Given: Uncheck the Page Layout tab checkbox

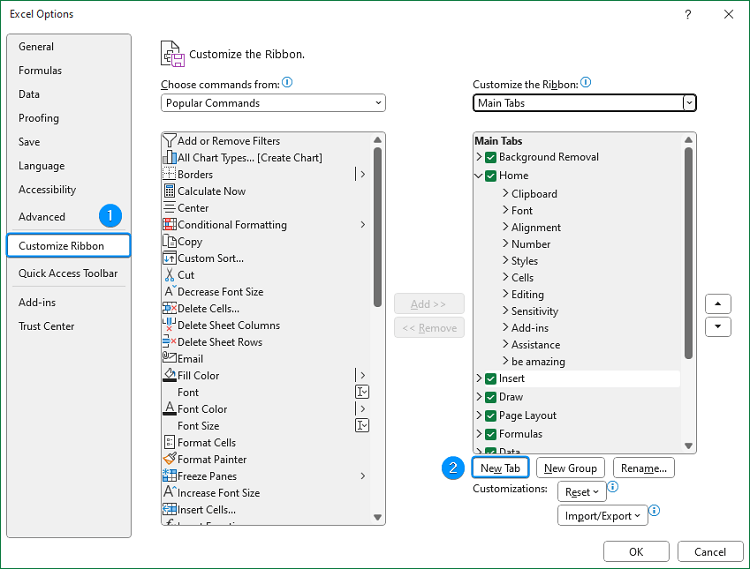Looking at the screenshot, I should pos(490,416).
